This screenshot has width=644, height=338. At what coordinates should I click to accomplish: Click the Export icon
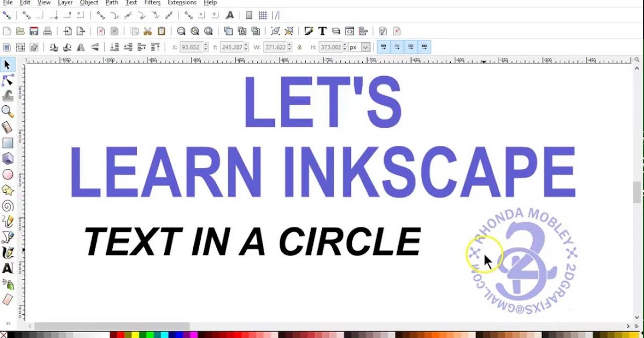pos(80,31)
